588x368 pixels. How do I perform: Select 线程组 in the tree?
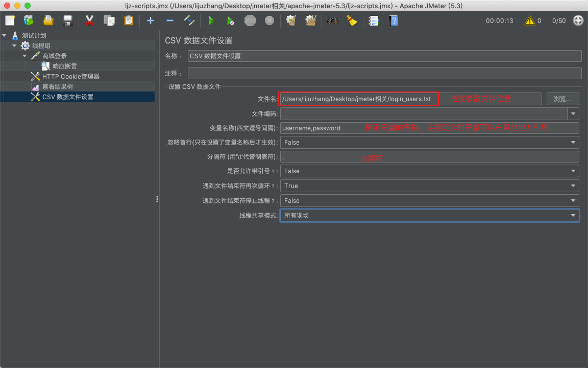coord(41,45)
